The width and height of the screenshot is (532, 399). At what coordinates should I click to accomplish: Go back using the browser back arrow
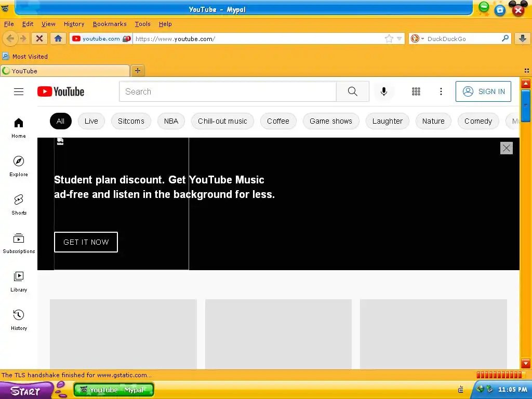[10, 38]
